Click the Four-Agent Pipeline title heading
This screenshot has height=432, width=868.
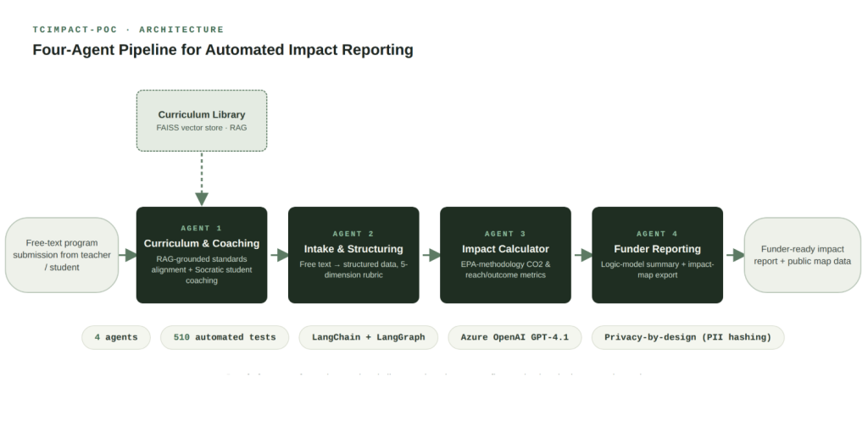(223, 50)
